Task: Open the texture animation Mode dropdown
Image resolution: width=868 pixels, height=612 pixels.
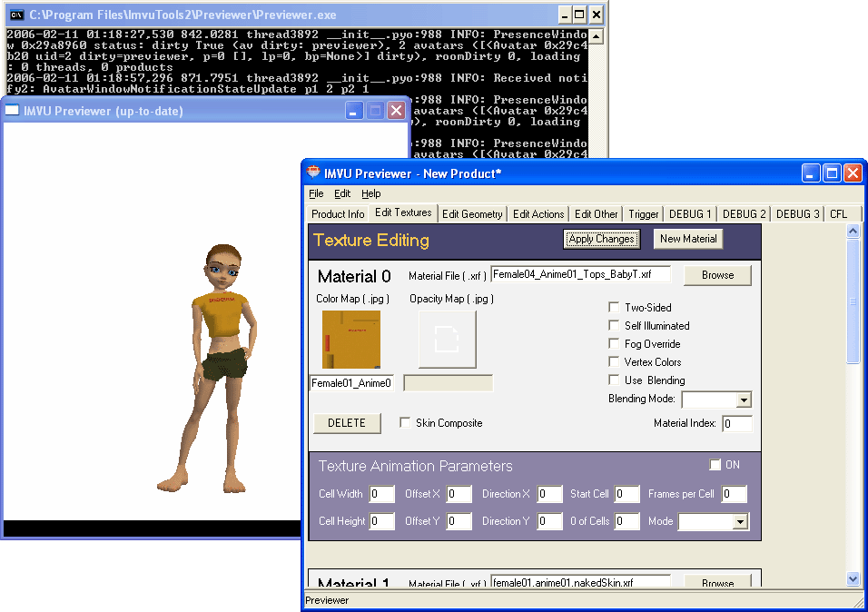Action: click(740, 522)
